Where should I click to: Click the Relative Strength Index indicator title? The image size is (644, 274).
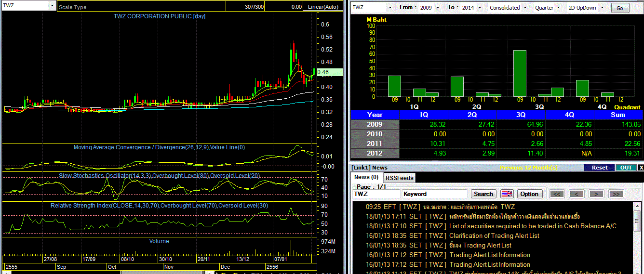pos(159,206)
